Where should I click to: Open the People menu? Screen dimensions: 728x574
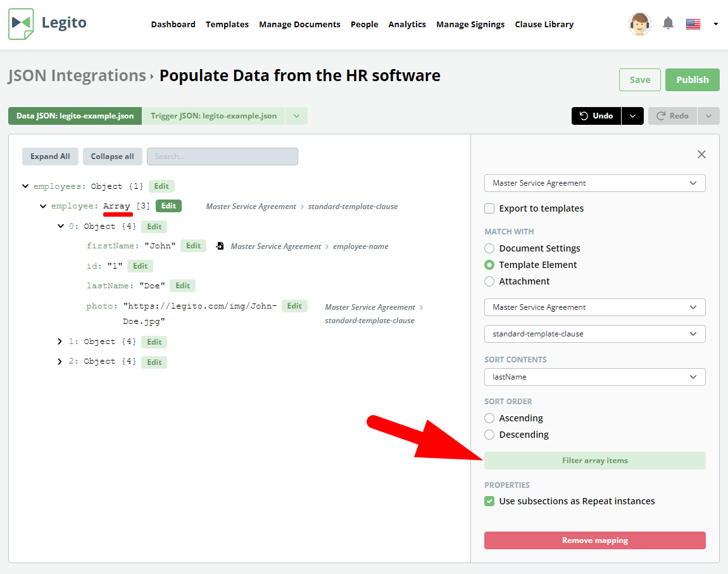click(x=365, y=24)
